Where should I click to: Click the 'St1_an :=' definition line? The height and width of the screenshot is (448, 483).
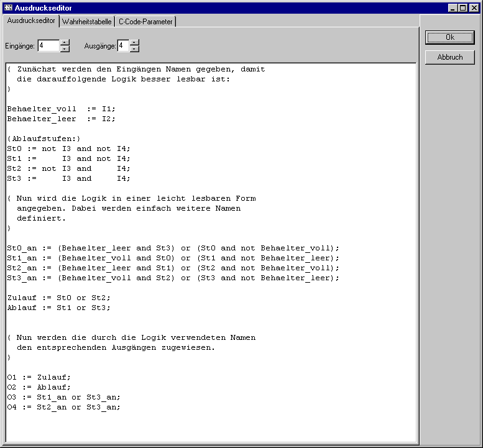tap(173, 258)
